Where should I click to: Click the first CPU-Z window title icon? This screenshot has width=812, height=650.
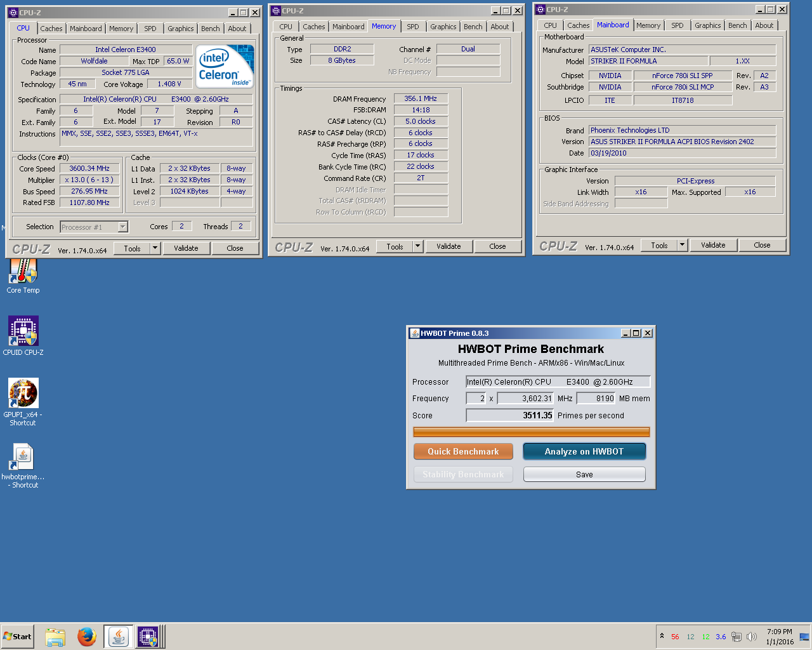coord(13,13)
